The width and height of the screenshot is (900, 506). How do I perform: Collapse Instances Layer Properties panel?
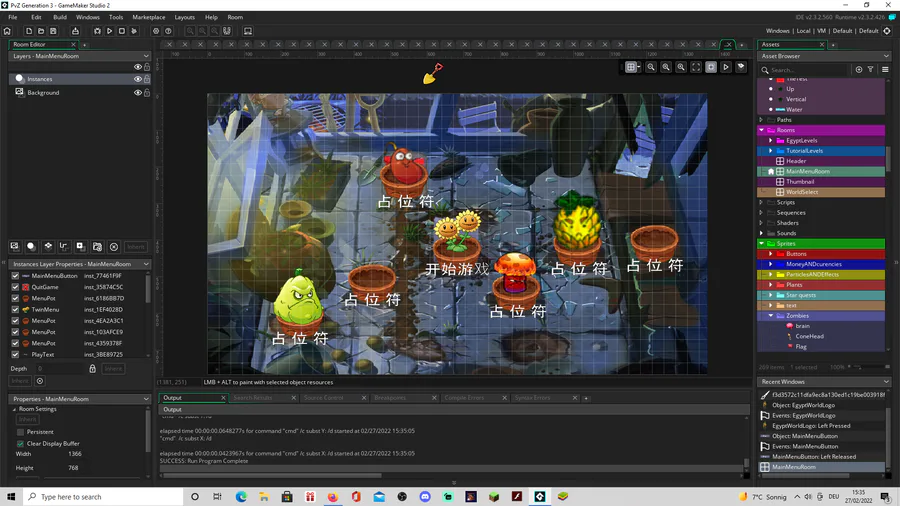pyautogui.click(x=146, y=264)
